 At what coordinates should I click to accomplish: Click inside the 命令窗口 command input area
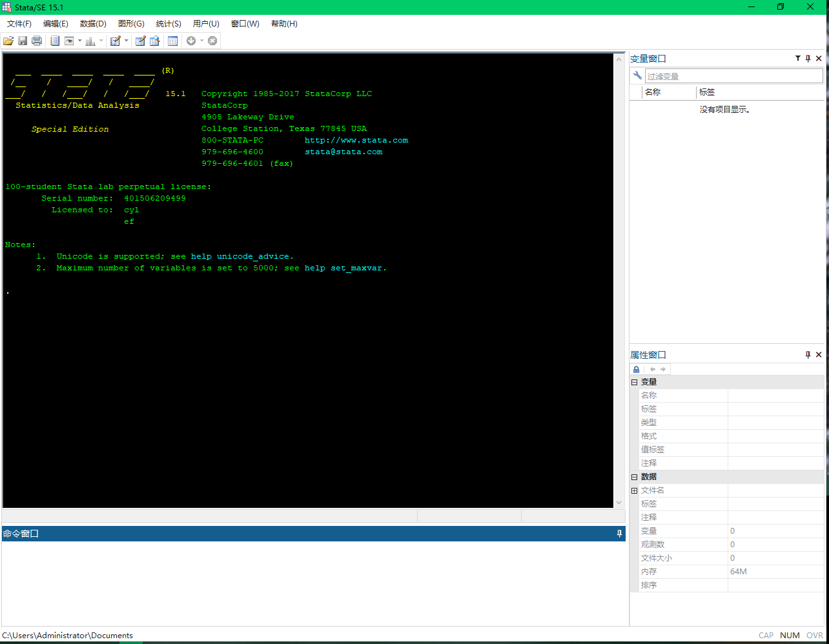pos(314,585)
